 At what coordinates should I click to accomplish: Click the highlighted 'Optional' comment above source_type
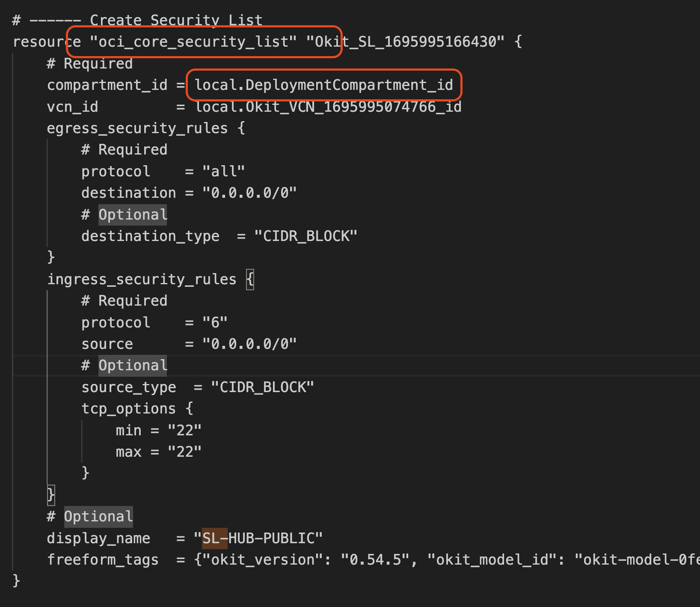(x=133, y=366)
